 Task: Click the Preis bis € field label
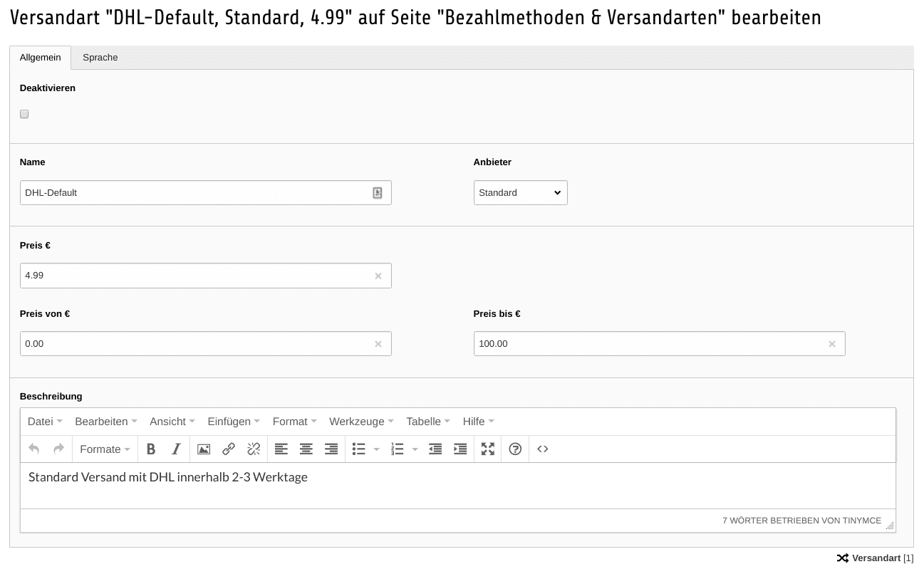click(497, 314)
